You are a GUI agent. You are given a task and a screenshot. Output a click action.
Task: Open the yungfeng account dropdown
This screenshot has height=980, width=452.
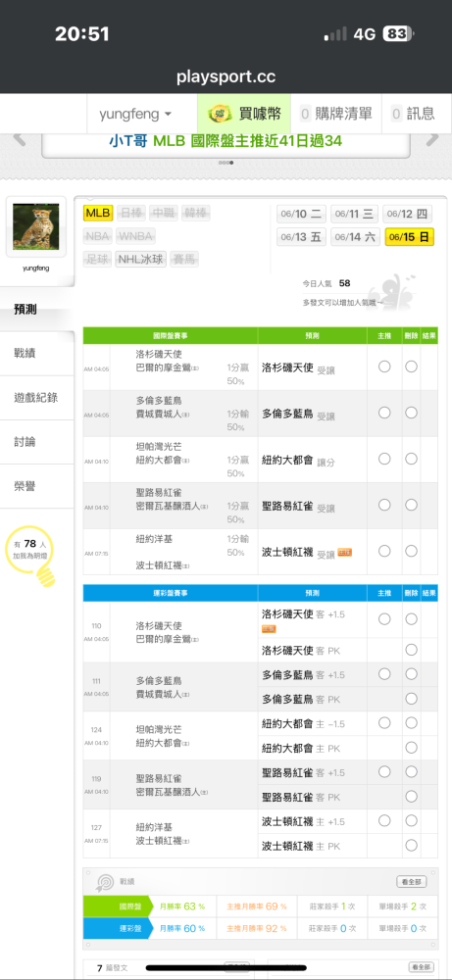click(x=135, y=114)
